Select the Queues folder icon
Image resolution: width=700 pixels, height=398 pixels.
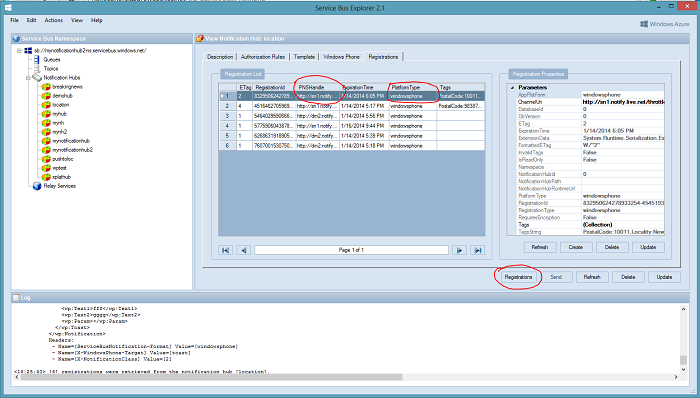pyautogui.click(x=37, y=59)
